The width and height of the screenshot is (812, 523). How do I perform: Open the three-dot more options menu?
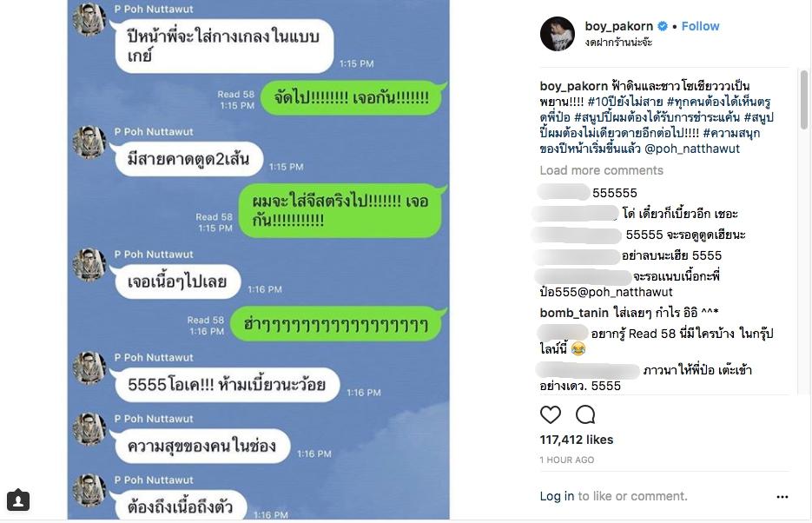pyautogui.click(x=782, y=497)
